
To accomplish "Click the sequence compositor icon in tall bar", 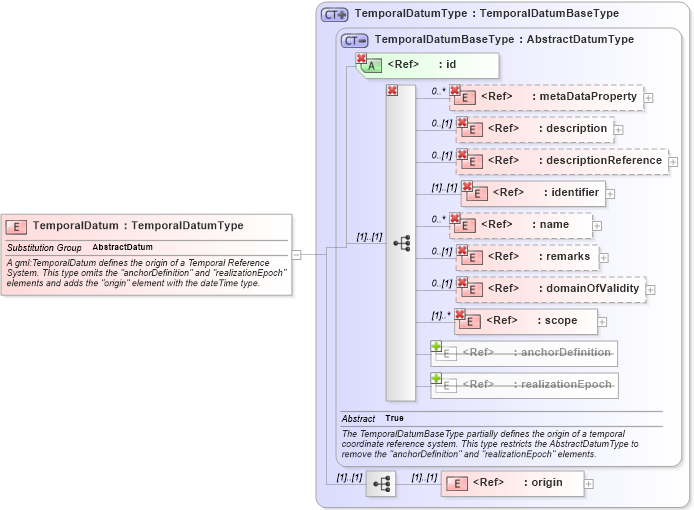I will tap(402, 243).
